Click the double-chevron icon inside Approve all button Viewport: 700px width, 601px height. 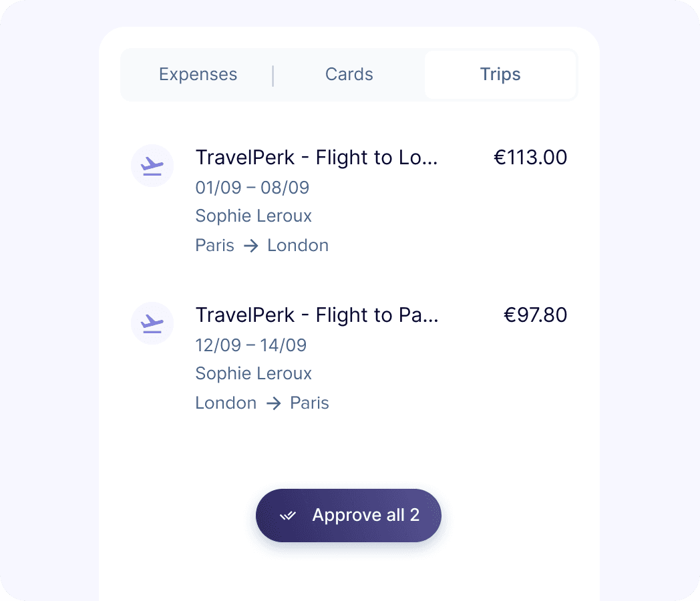point(289,515)
